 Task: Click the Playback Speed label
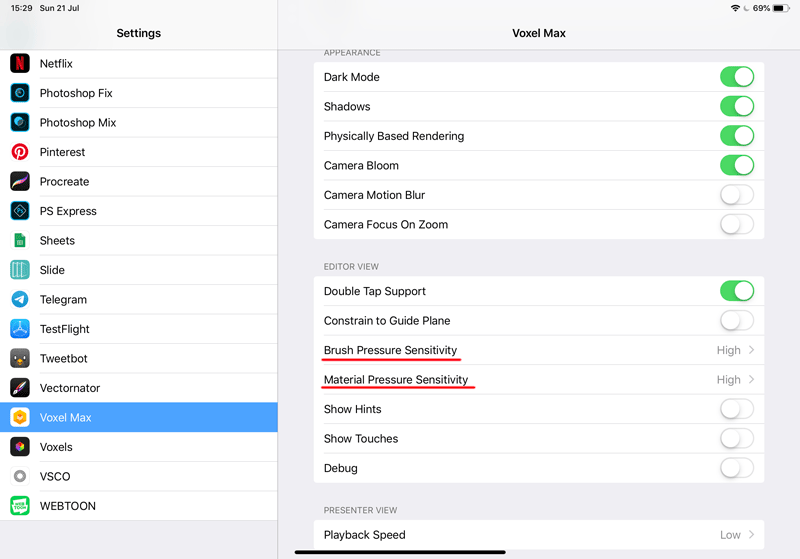point(365,535)
